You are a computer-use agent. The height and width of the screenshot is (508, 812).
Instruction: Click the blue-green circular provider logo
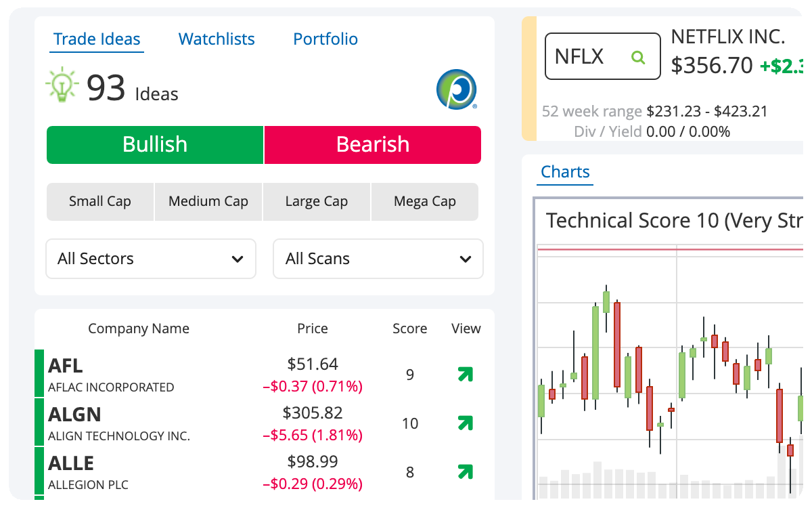457,89
